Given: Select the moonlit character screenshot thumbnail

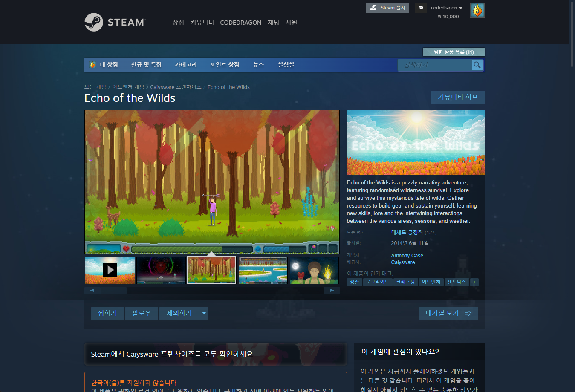Looking at the screenshot, I should click(315, 270).
